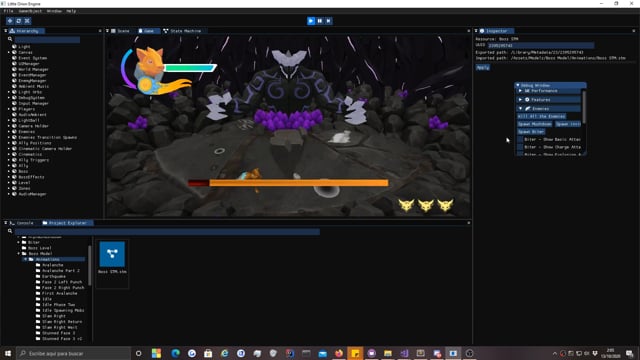Select the rotate gizmo tool icon

click(18, 21)
